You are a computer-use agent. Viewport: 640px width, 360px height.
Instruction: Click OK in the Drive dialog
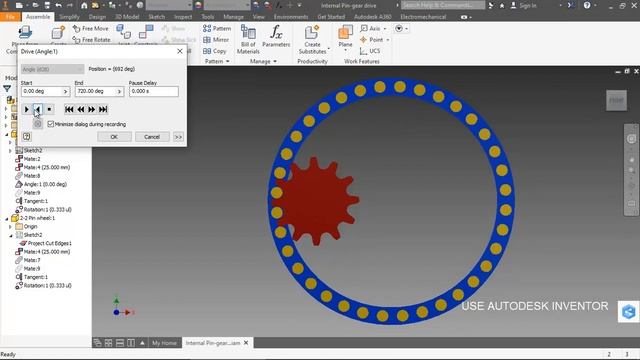click(114, 137)
